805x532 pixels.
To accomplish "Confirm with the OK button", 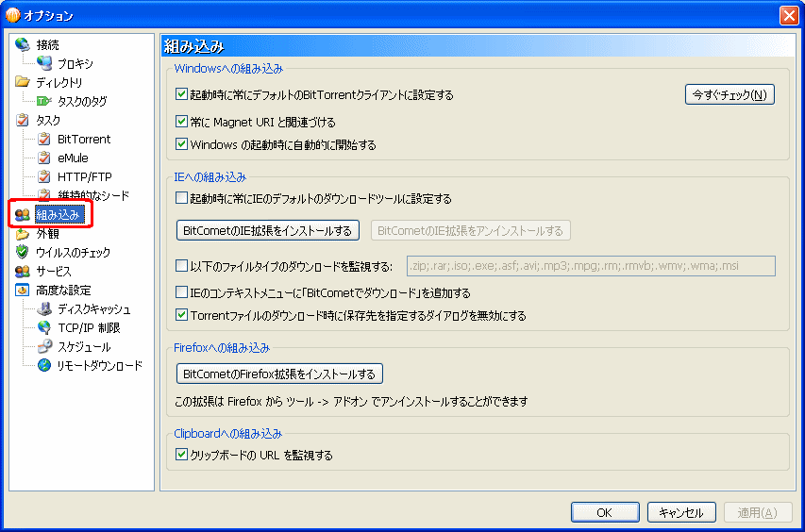I will tap(605, 512).
